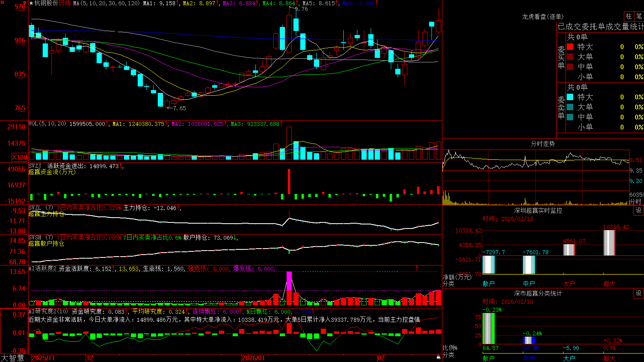Image resolution: width=644 pixels, height=362 pixels.
Task: Click the dark red 大单 swatch under 委买单
Action: click(570, 57)
